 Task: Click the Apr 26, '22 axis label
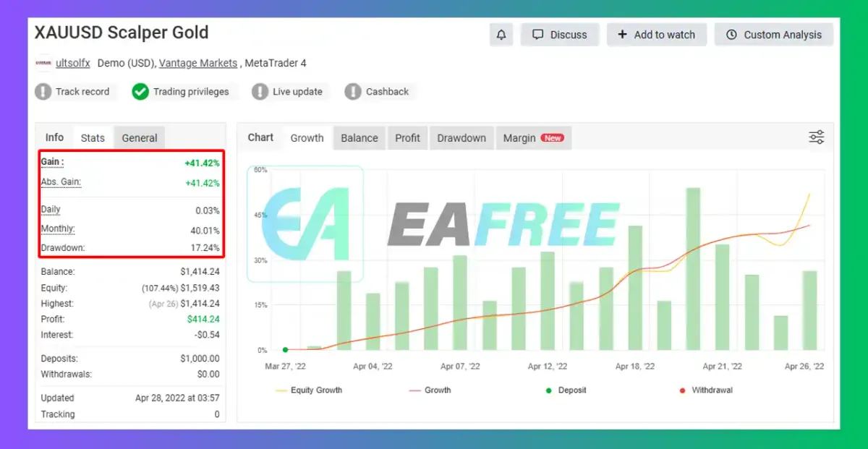click(x=804, y=367)
